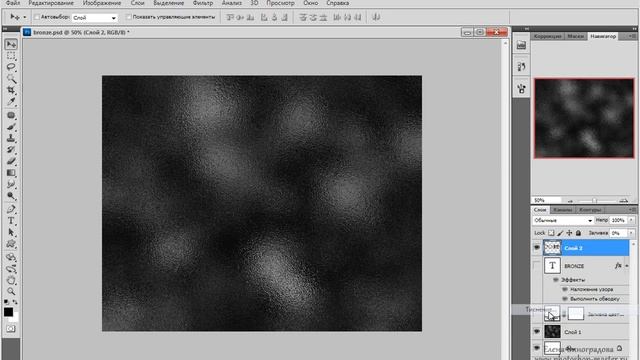This screenshot has width=640, height=360.
Task: Check Показать управляющие элементы checkbox
Action: (x=129, y=17)
